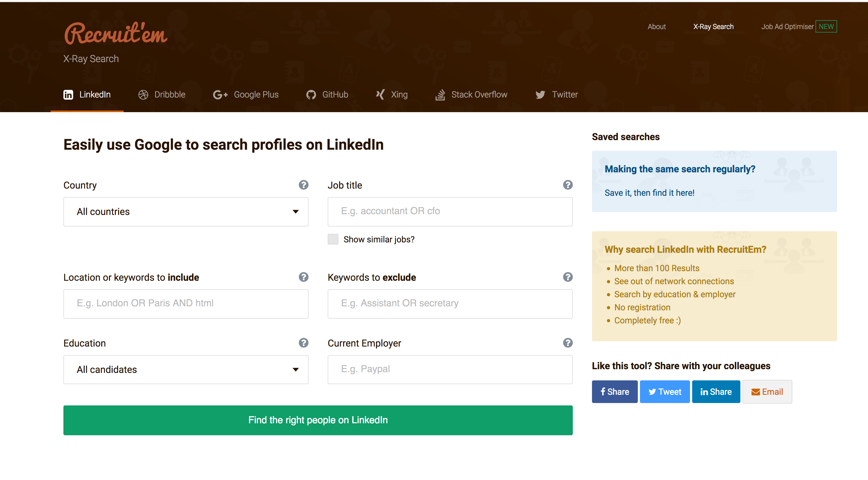Image resolution: width=868 pixels, height=480 pixels.
Task: Click 'Completely free :)' bullet
Action: (x=647, y=320)
